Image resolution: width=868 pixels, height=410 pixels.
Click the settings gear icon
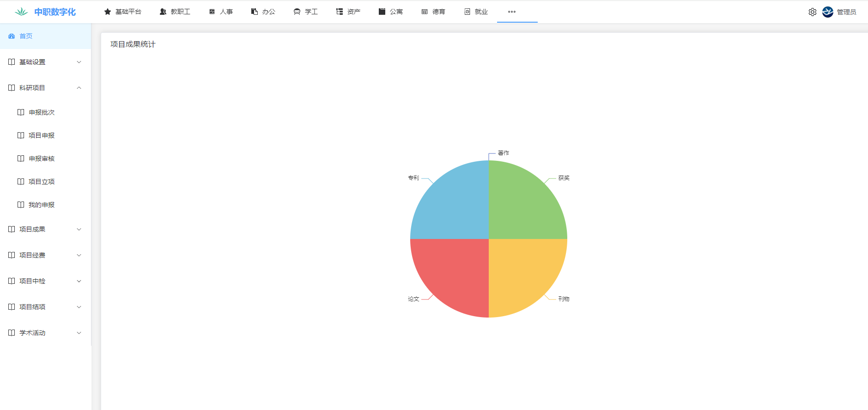812,12
